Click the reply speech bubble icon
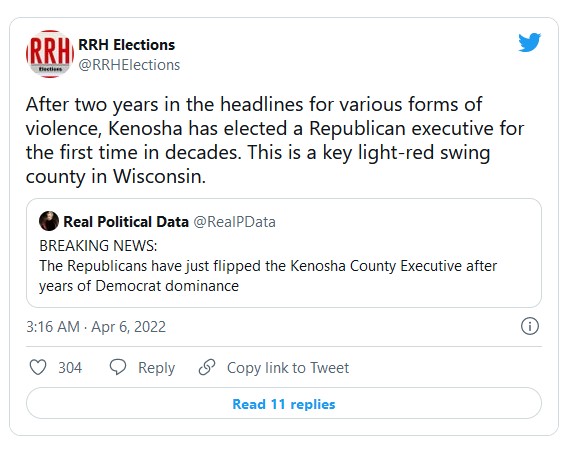Screen dimensions: 569x453 tap(118, 367)
